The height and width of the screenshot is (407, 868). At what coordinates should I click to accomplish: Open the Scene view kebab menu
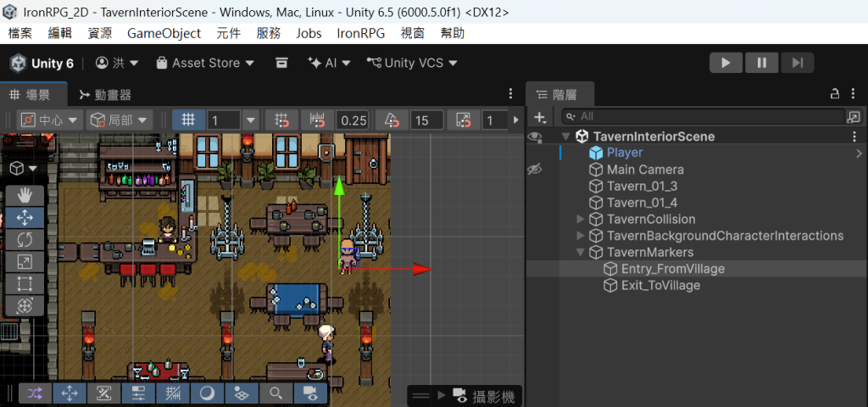click(x=511, y=94)
